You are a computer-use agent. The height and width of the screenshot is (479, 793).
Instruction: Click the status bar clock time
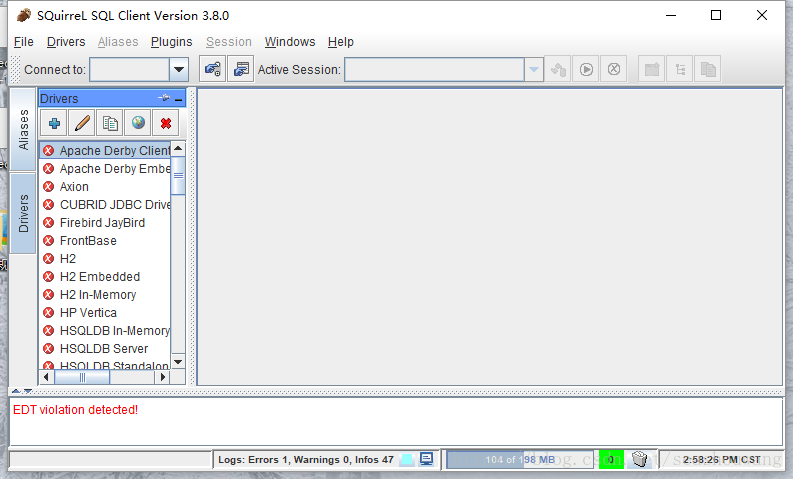[x=722, y=459]
